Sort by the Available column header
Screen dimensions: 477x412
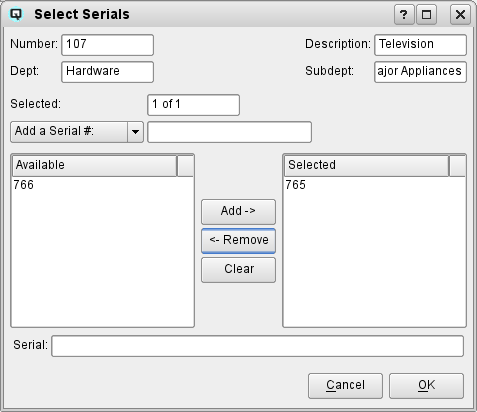coord(94,165)
